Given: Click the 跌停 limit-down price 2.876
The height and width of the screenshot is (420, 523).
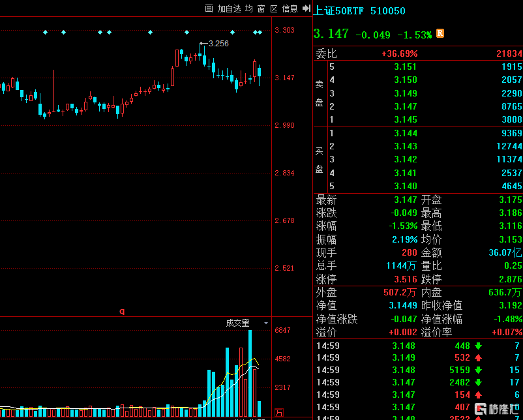Looking at the screenshot, I should click(511, 279).
